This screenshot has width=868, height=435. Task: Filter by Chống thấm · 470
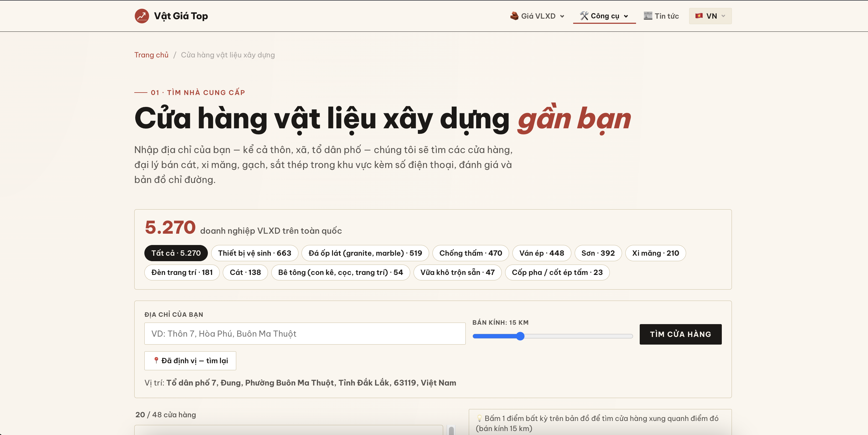470,253
